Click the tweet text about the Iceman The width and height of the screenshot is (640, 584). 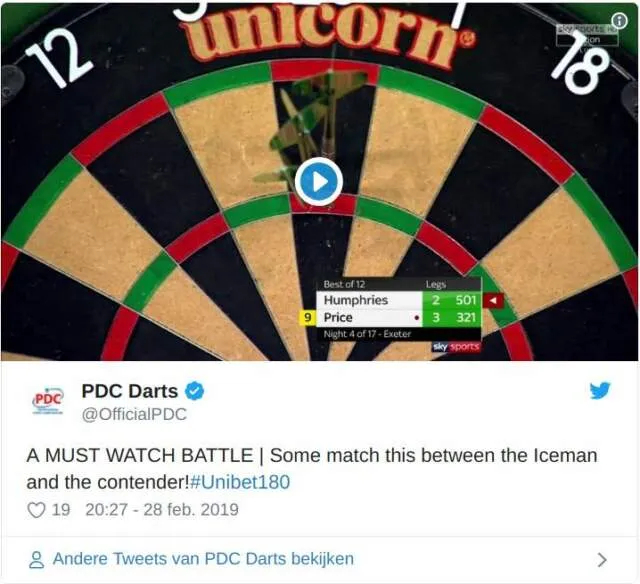tap(312, 469)
